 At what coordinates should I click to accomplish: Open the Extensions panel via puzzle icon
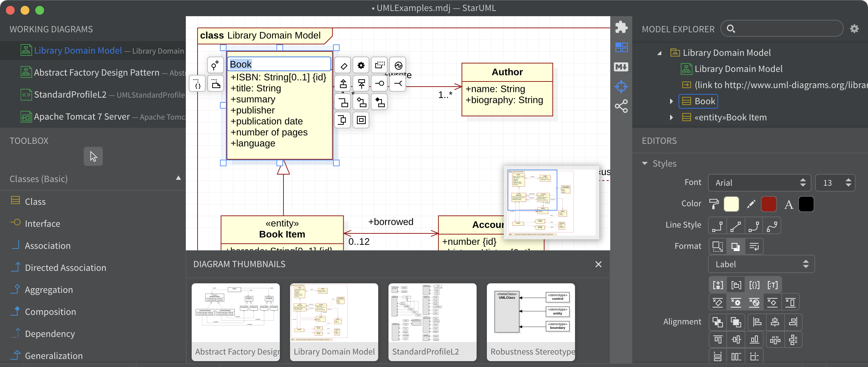pos(622,27)
